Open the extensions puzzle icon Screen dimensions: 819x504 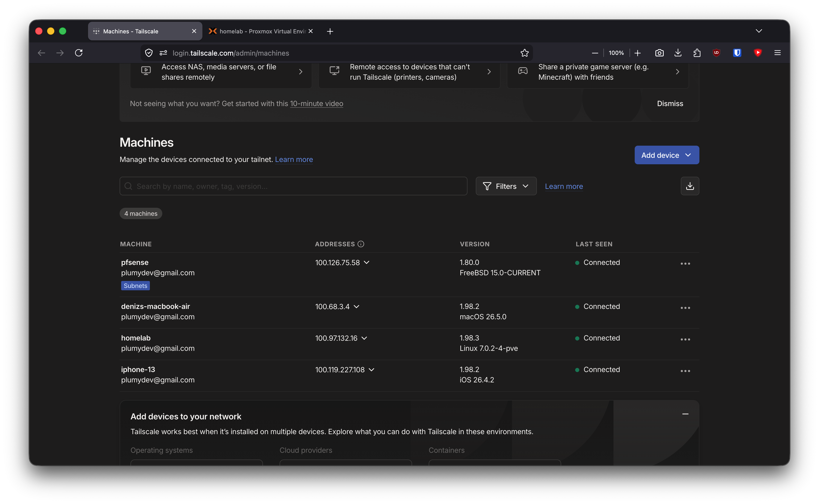pyautogui.click(x=697, y=53)
